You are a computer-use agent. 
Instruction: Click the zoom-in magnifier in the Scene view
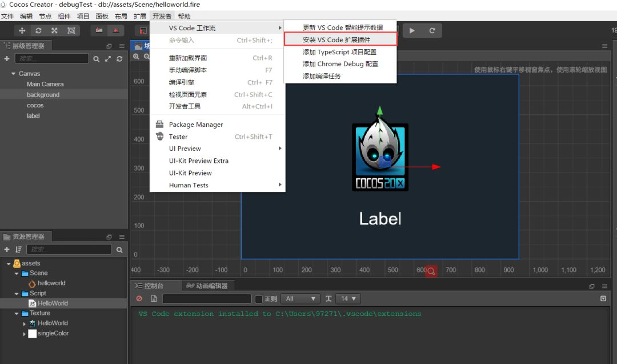[137, 57]
